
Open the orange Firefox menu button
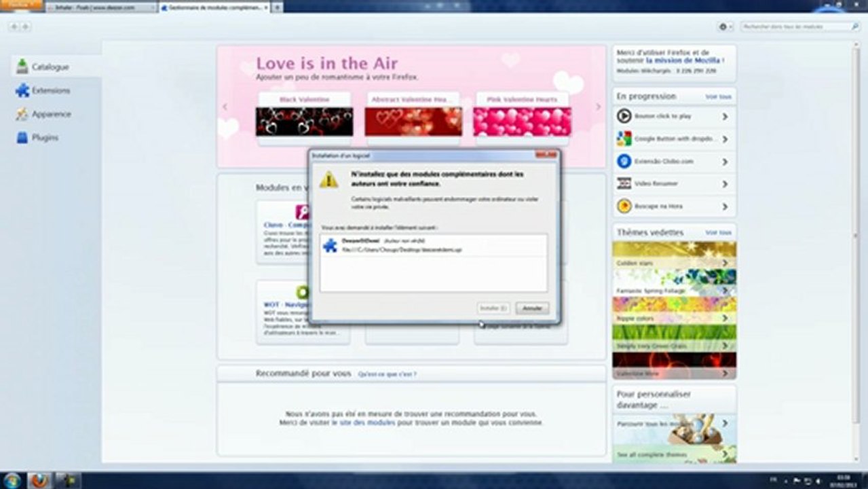(x=22, y=5)
